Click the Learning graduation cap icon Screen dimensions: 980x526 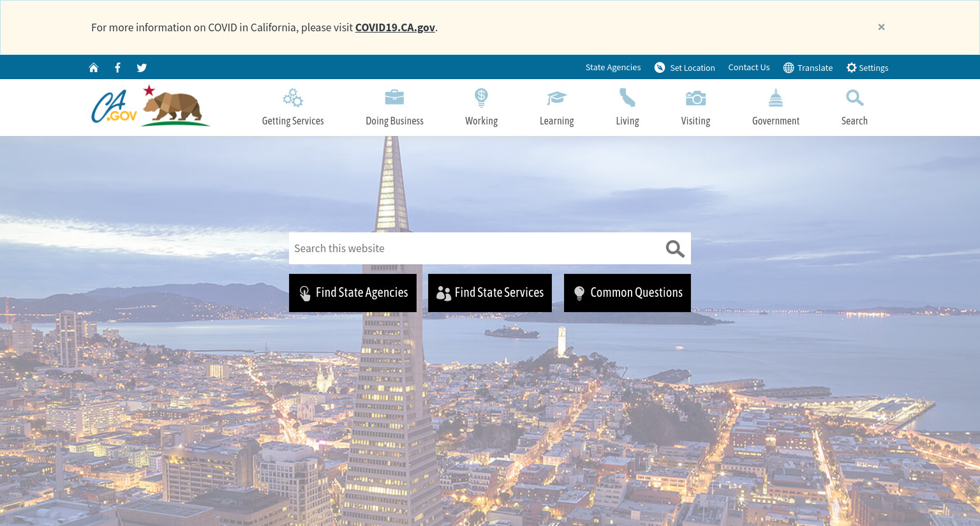pos(556,98)
